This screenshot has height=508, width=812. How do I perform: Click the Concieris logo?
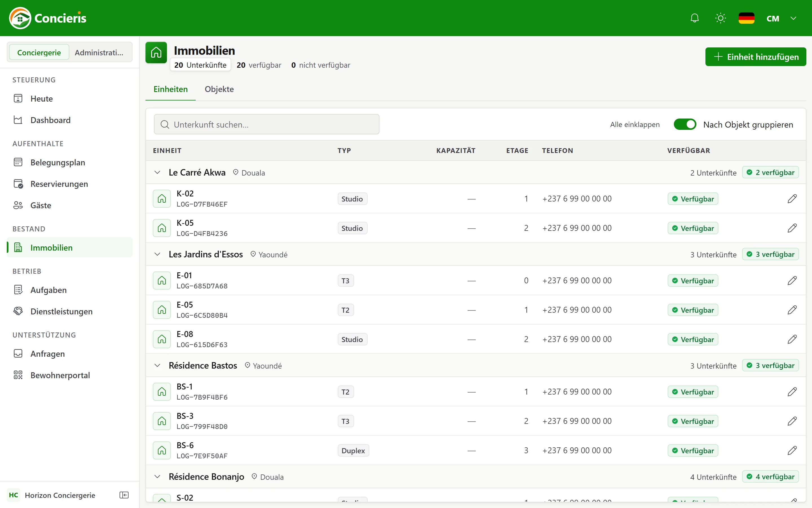pos(48,18)
